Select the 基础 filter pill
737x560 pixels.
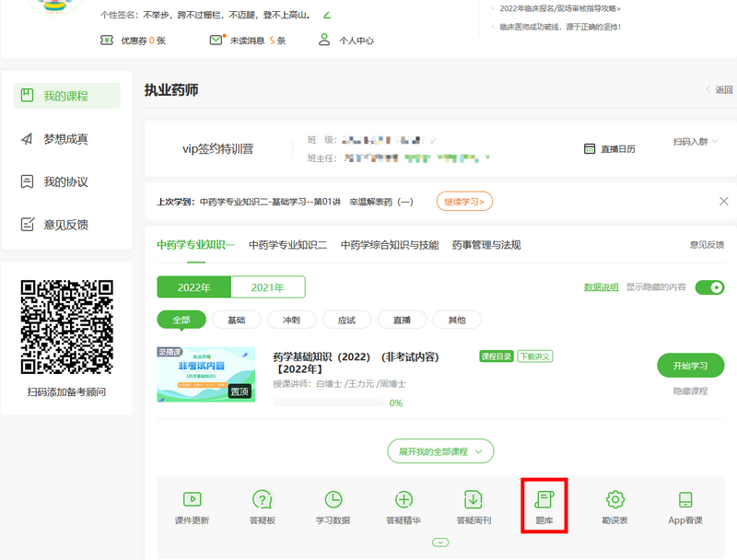pos(236,320)
